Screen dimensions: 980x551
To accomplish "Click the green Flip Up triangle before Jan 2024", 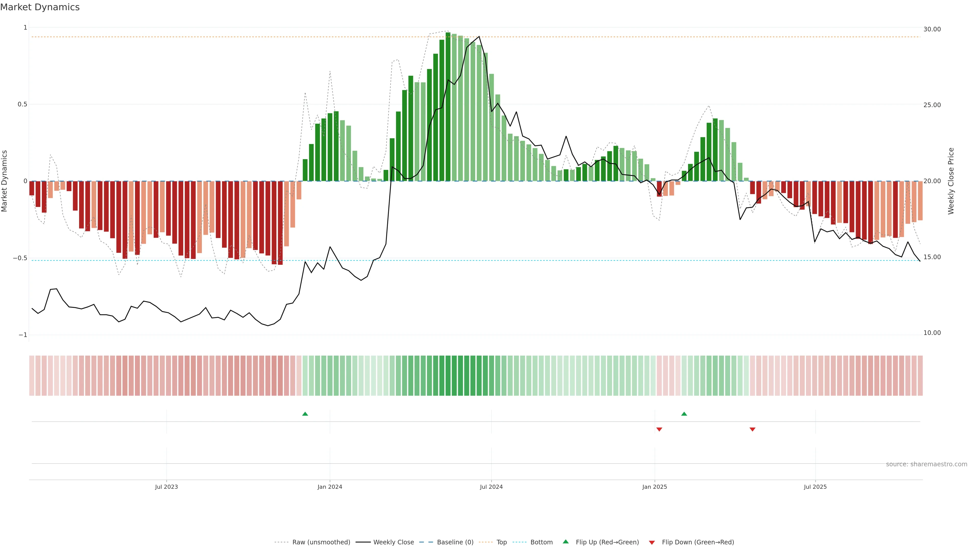I will pos(305,414).
